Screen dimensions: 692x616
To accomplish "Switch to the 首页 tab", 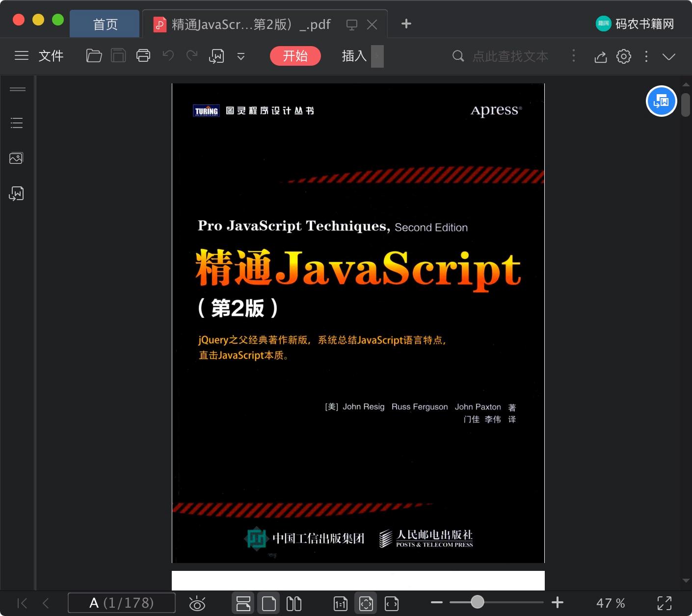I will pos(105,24).
